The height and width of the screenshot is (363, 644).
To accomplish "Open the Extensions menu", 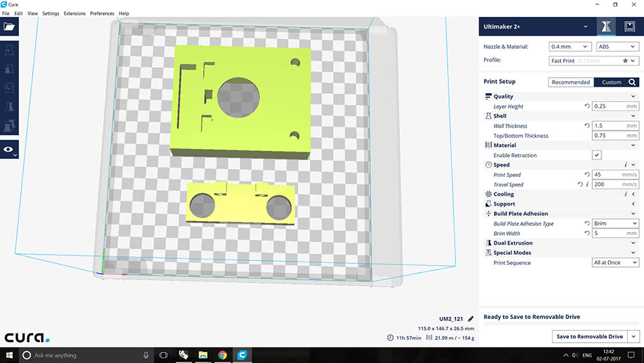I will point(74,13).
